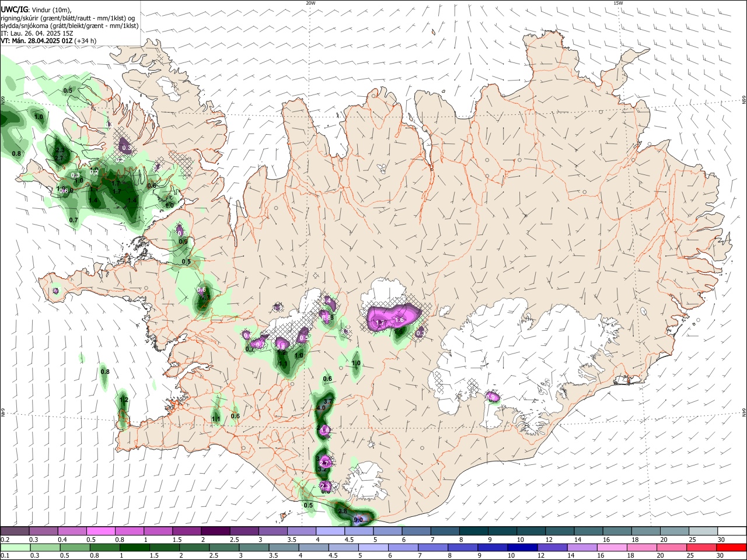The width and height of the screenshot is (747, 560).
Task: Click the 2.8 precipitation value near the south coast
Action: pos(343,512)
